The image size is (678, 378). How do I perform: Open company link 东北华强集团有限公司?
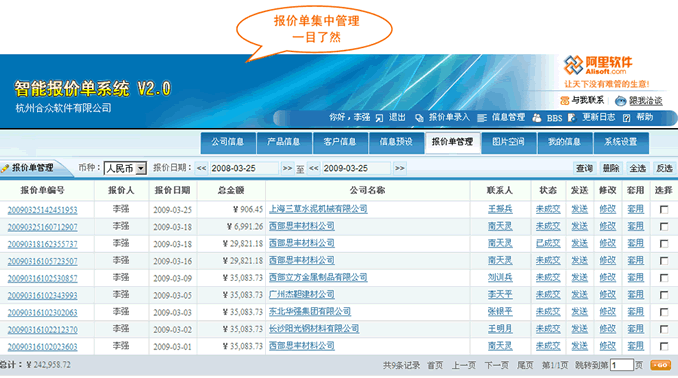(310, 311)
